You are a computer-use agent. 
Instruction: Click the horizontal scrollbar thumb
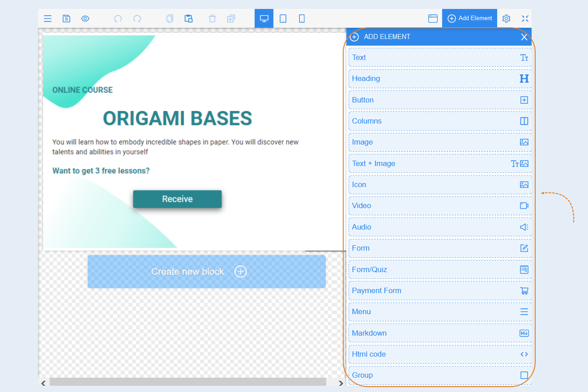coord(188,382)
